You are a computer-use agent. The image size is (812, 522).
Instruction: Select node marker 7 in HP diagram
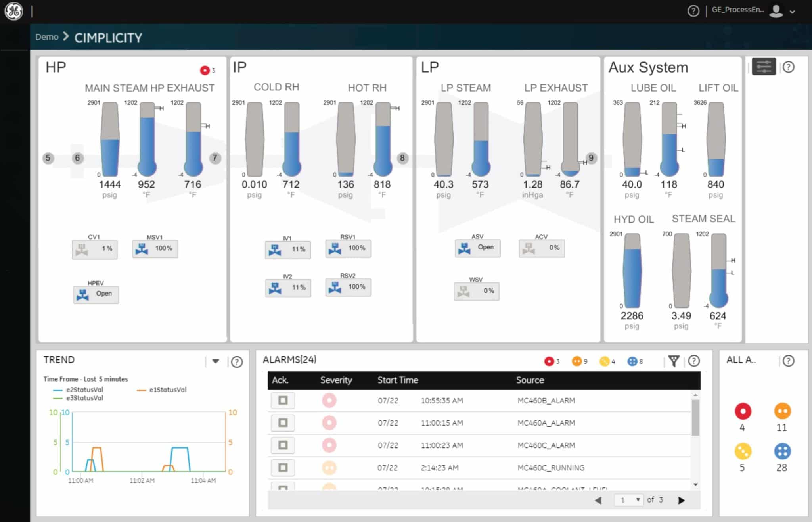click(215, 158)
